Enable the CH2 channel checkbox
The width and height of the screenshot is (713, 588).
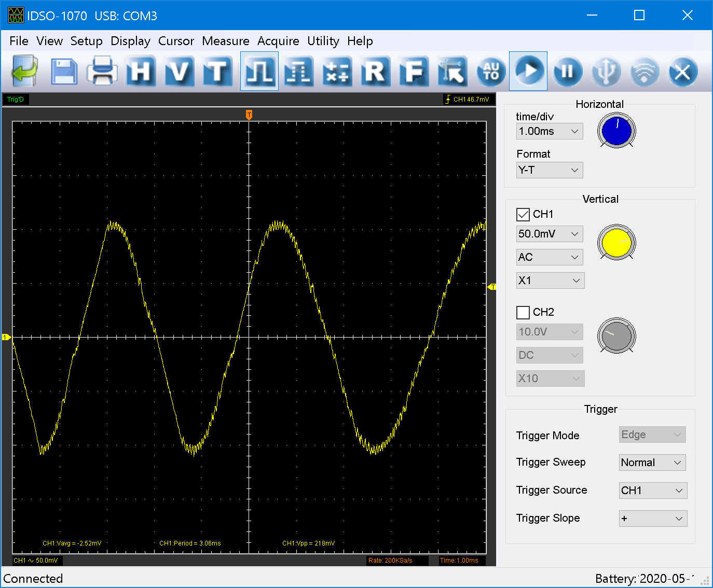[x=523, y=312]
